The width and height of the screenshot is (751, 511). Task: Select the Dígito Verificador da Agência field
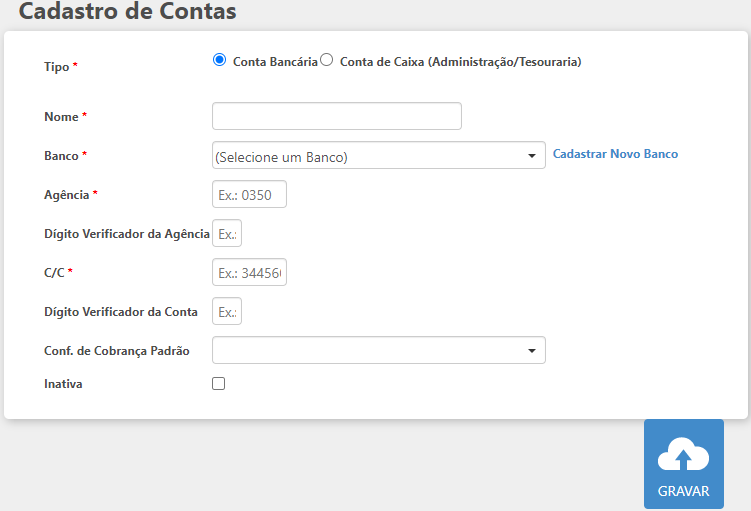pyautogui.click(x=227, y=233)
